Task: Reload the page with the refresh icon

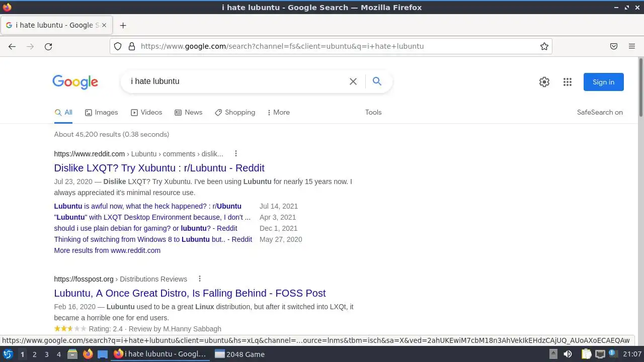Action: click(x=48, y=46)
